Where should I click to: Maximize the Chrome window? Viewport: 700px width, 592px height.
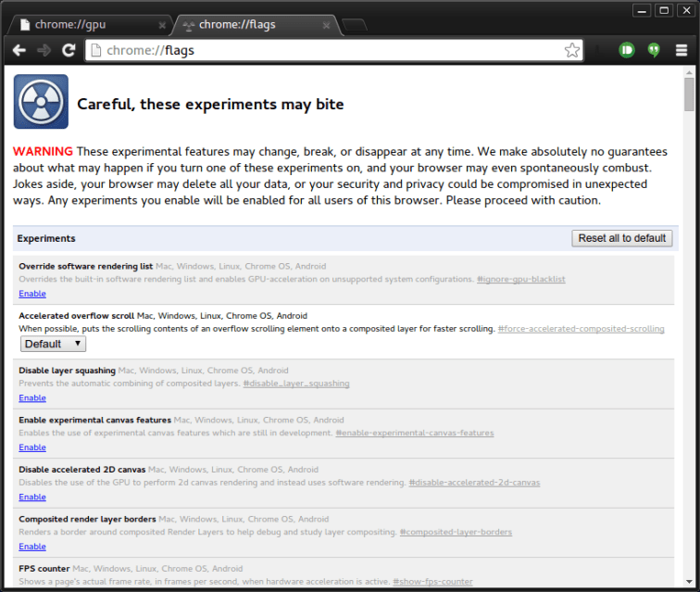pyautogui.click(x=664, y=11)
